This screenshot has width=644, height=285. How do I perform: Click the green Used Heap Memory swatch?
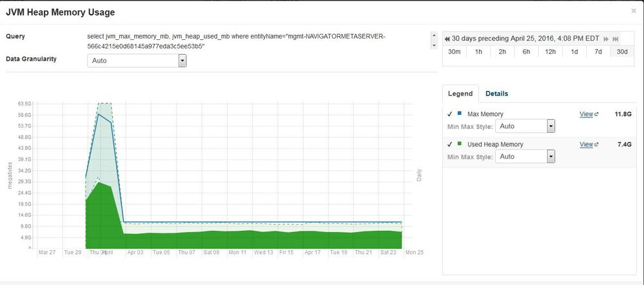point(459,144)
